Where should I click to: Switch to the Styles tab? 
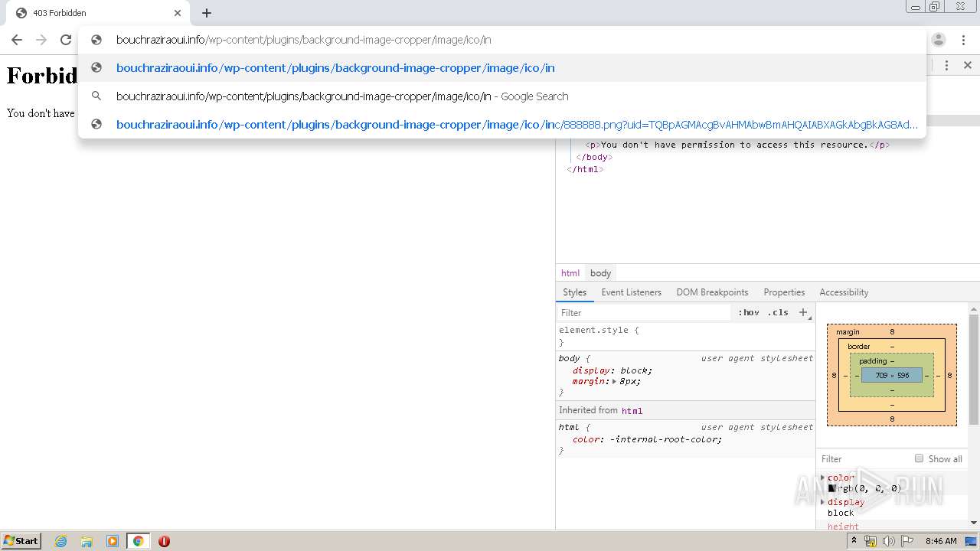574,292
